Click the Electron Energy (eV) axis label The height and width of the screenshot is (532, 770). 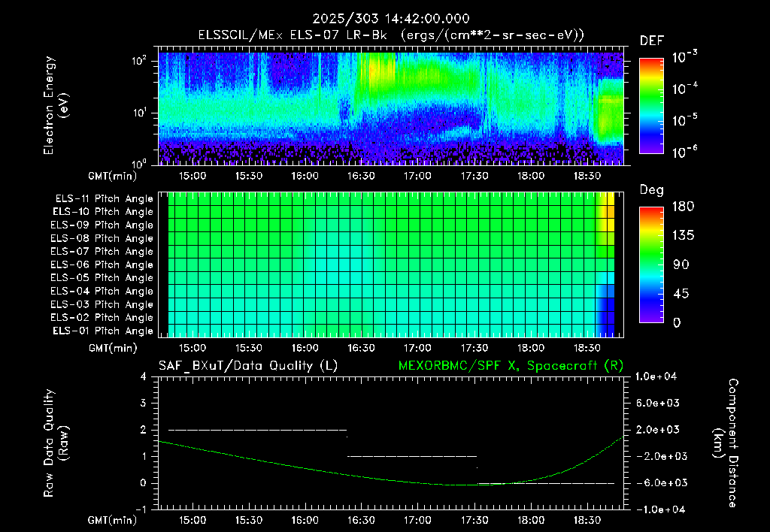tap(56, 105)
